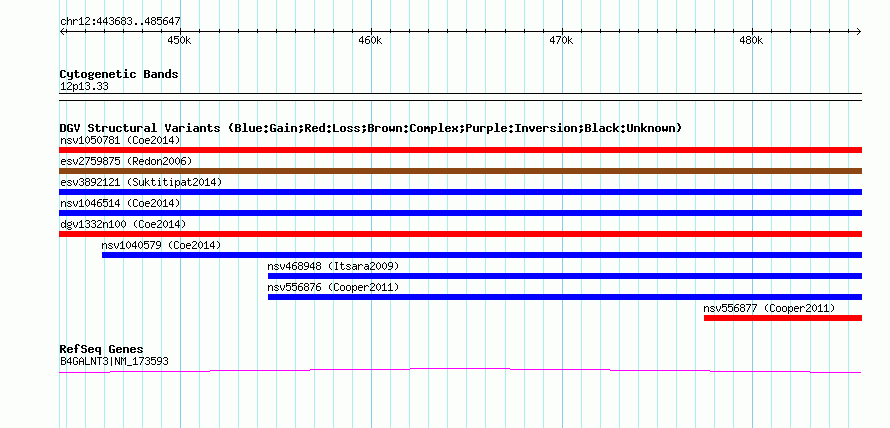890x428 pixels.
Task: Click the RefSeq Genes track heading
Action: coord(102,349)
